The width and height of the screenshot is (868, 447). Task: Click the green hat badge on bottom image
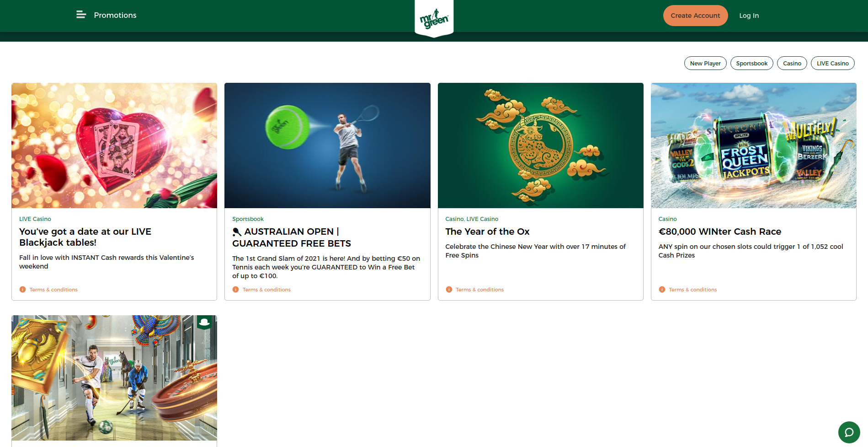(204, 322)
